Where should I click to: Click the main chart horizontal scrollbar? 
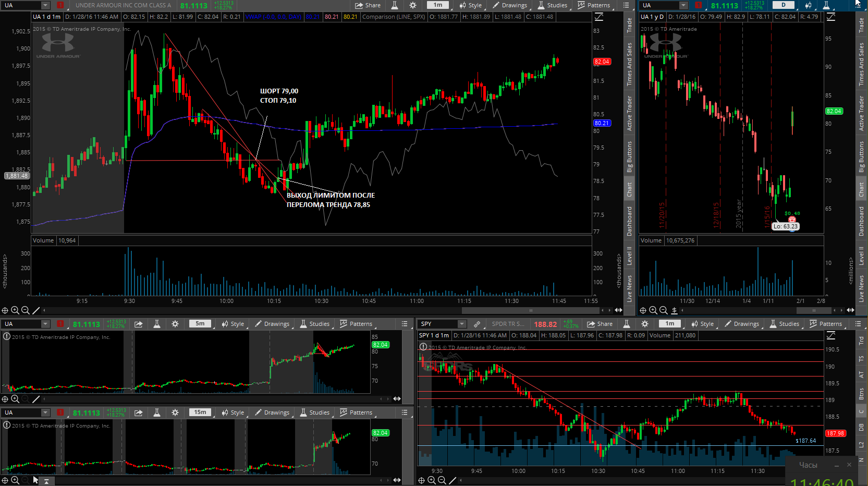coord(531,310)
